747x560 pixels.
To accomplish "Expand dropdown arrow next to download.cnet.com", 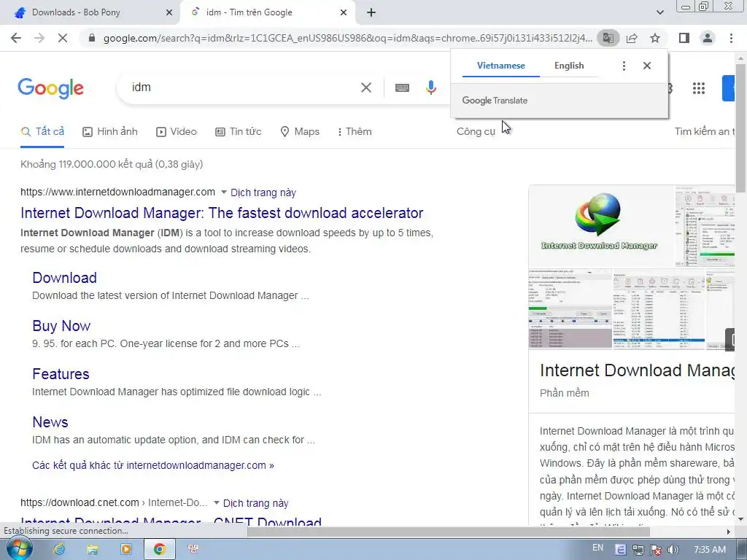I will coord(216,503).
